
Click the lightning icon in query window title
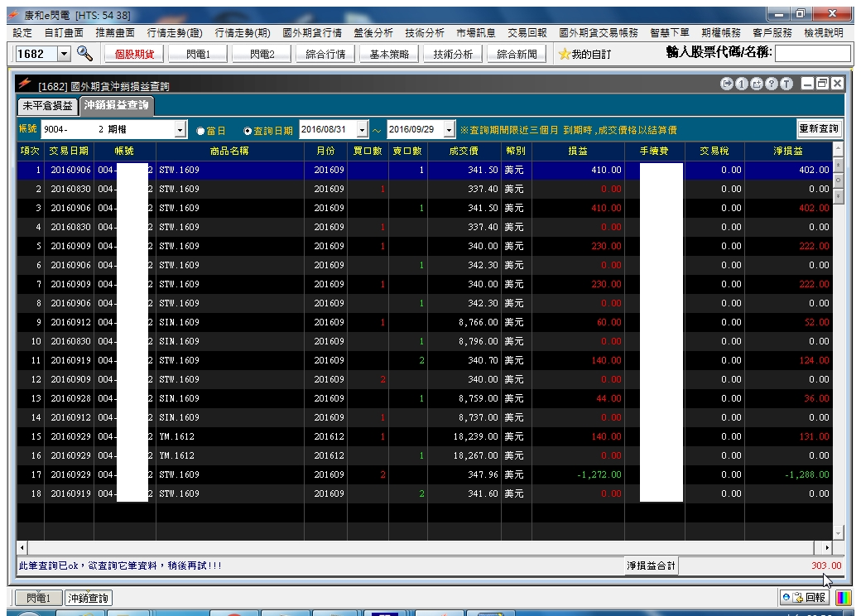(25, 84)
